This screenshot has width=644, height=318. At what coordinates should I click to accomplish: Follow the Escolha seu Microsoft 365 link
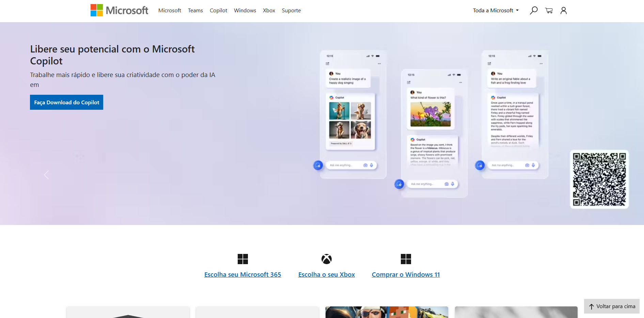(242, 275)
